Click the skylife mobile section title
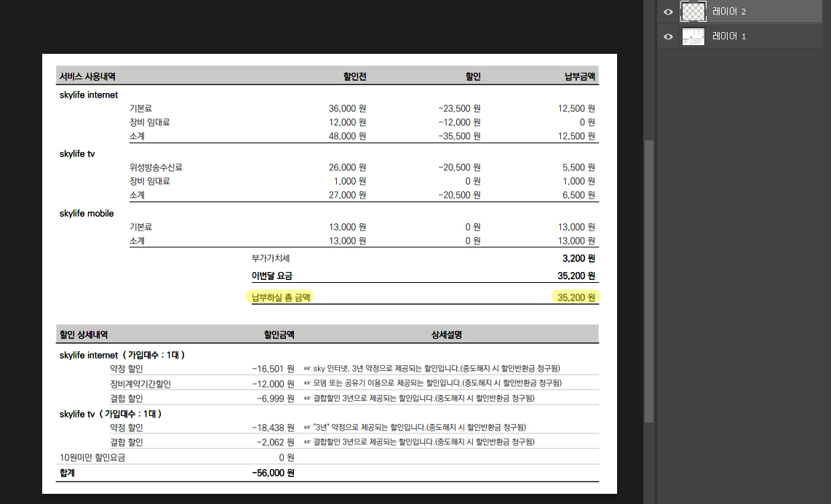The width and height of the screenshot is (831, 504). (x=87, y=213)
